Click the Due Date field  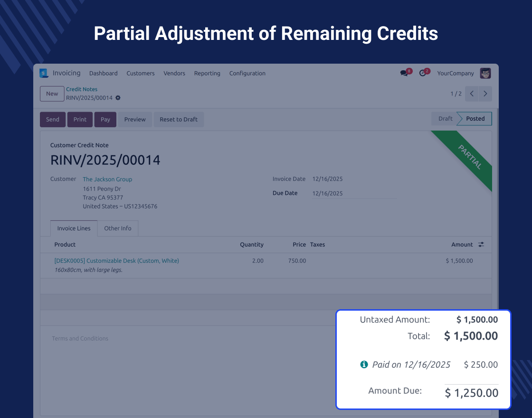click(x=353, y=193)
